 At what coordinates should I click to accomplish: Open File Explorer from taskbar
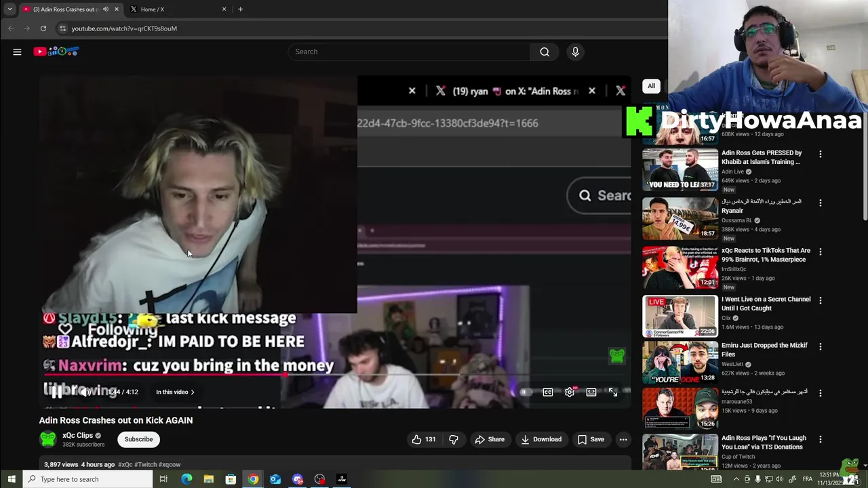pos(209,479)
